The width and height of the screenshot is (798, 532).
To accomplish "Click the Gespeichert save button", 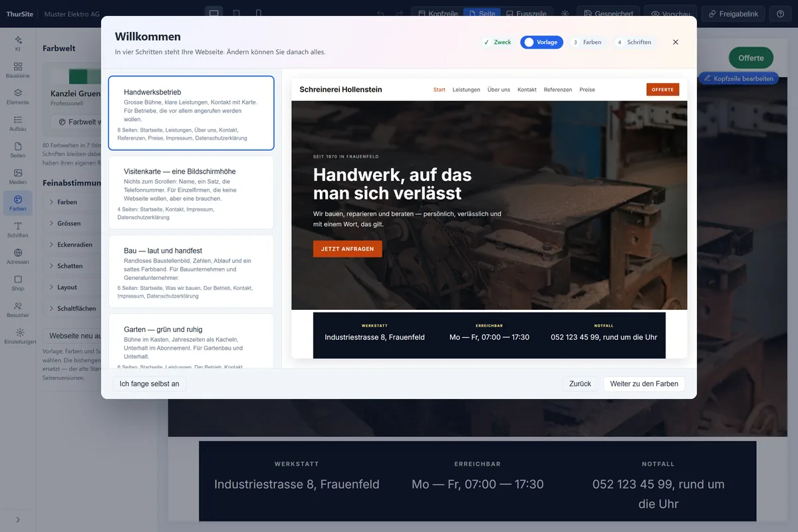I will pos(608,14).
